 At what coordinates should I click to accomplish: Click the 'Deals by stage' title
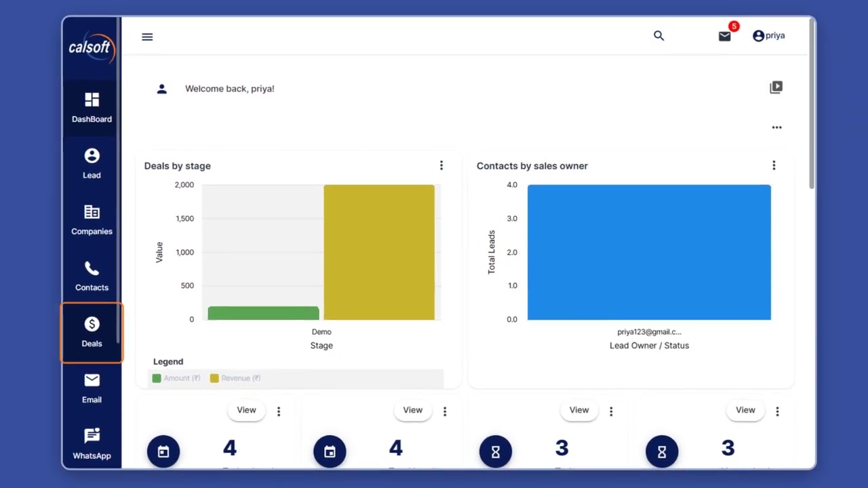click(178, 166)
